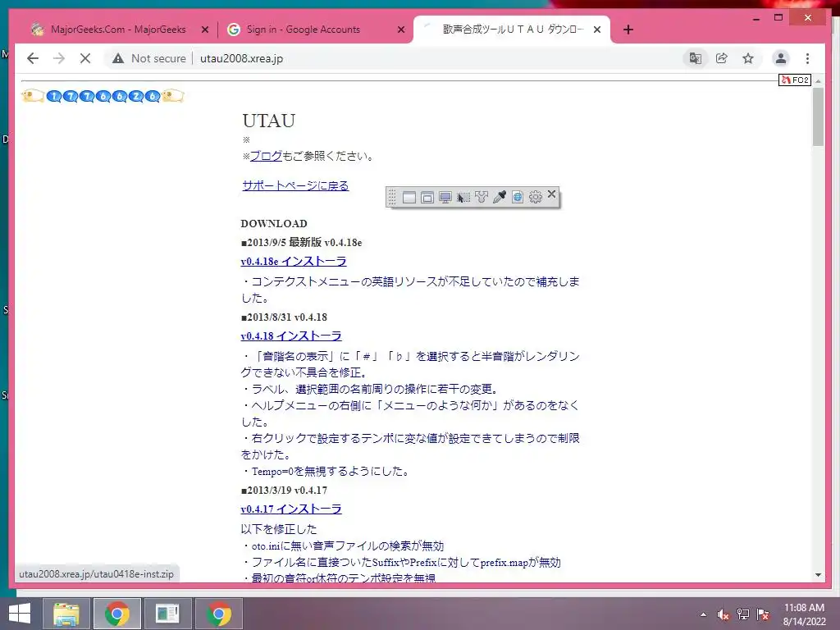Grab the capture toolbar's dotted handle
The image size is (840, 630).
point(392,197)
